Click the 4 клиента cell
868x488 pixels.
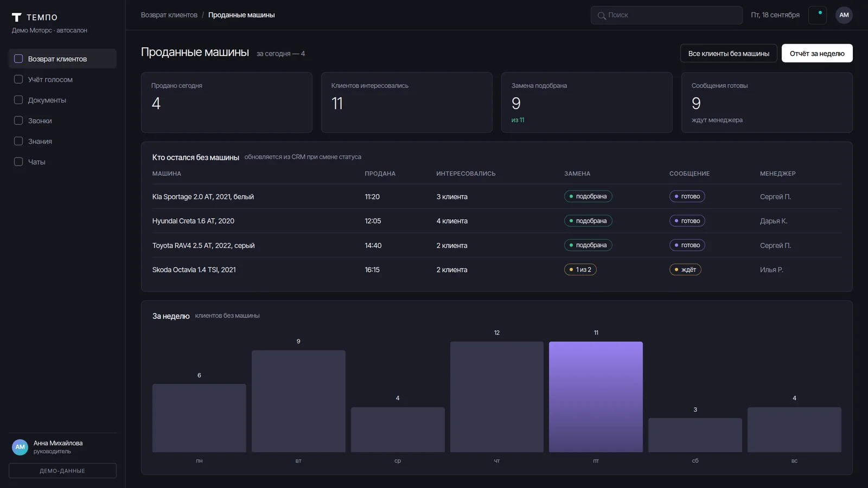click(x=452, y=221)
